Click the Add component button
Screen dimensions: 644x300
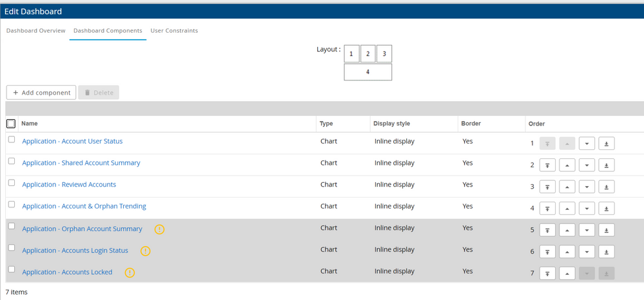41,93
